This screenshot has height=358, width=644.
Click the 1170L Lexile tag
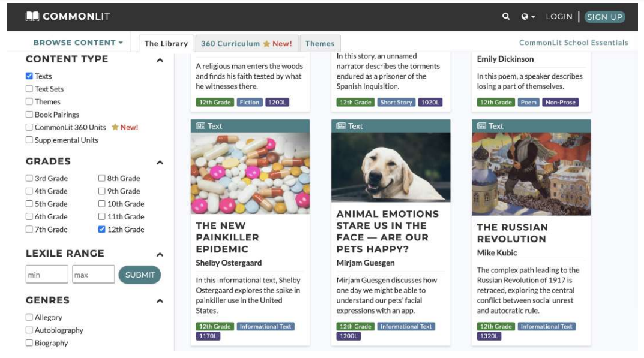click(208, 336)
